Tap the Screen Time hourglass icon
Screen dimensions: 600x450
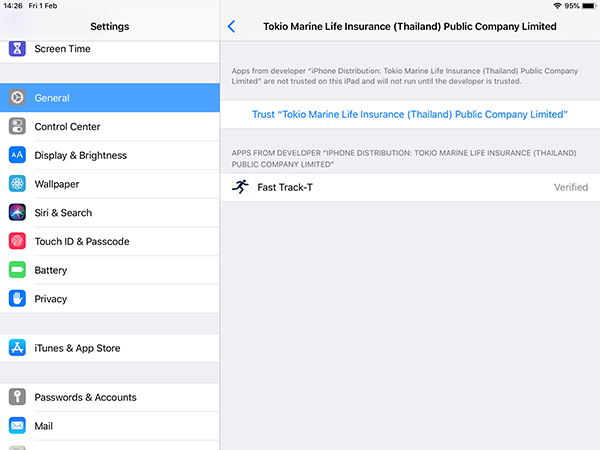tap(17, 49)
